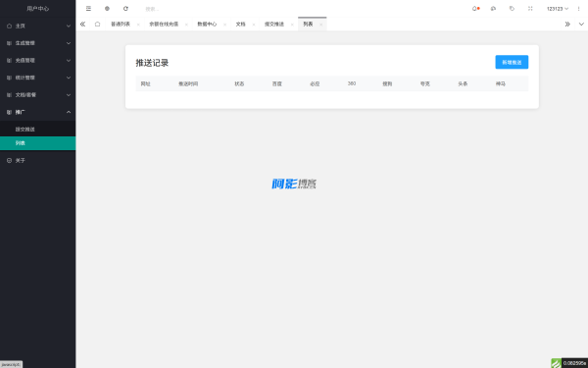Click the 头条 column header
Viewport: 588px width, 368px height.
point(463,83)
